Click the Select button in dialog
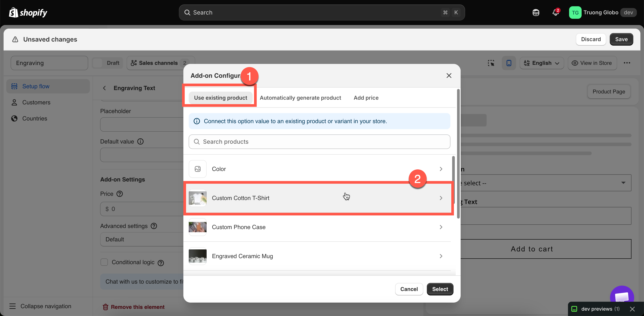This screenshot has height=316, width=644. [x=440, y=289]
